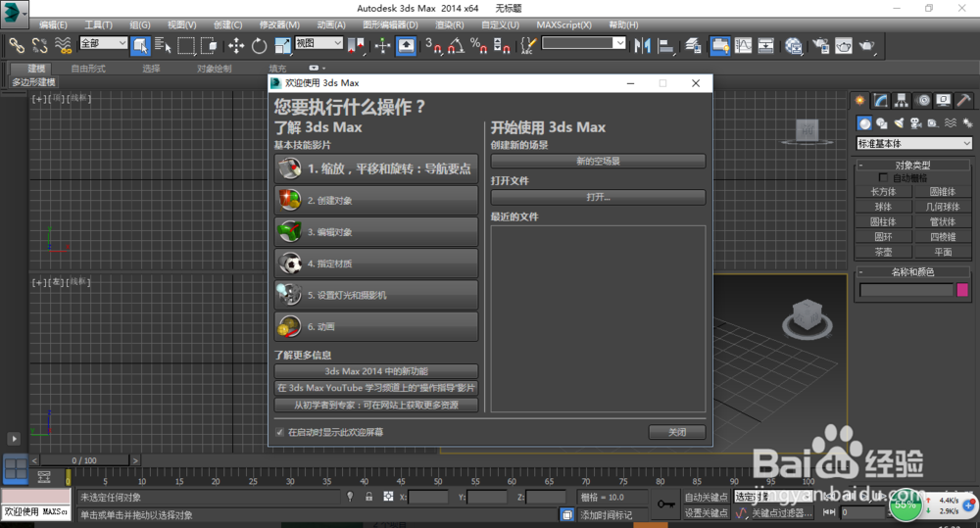
Task: Open the 修改器(M) menu
Action: (279, 25)
